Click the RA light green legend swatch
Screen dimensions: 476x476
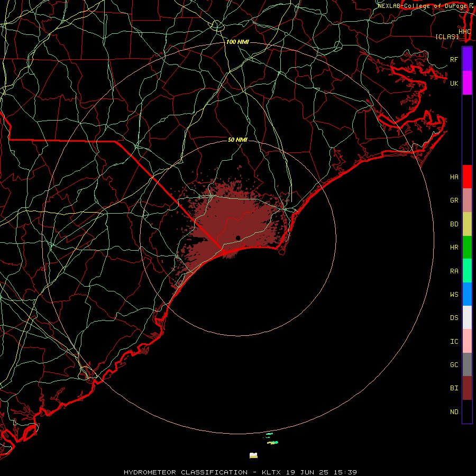point(467,271)
